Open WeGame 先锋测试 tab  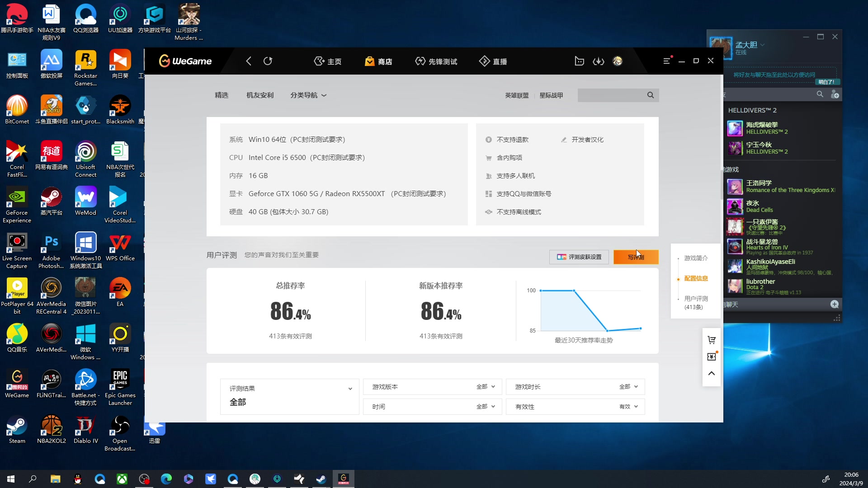436,61
